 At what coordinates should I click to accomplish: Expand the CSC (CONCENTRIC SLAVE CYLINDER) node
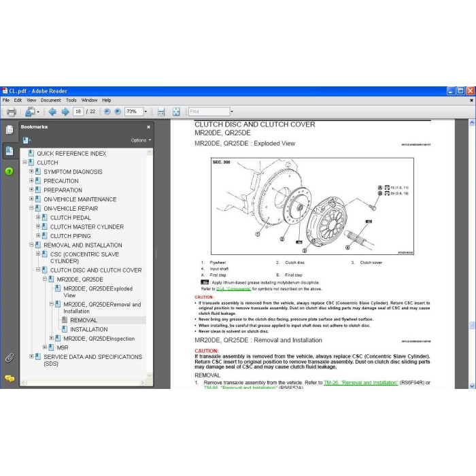(38, 254)
